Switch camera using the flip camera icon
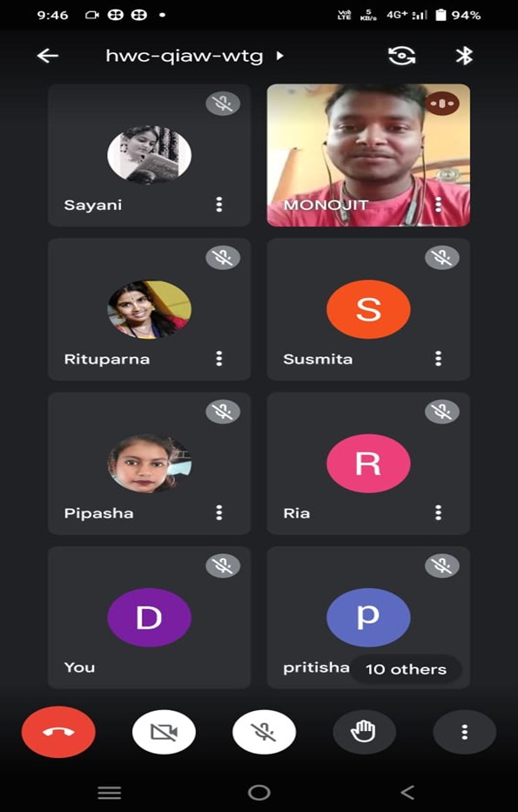Screen dimensions: 518x812 tap(402, 56)
